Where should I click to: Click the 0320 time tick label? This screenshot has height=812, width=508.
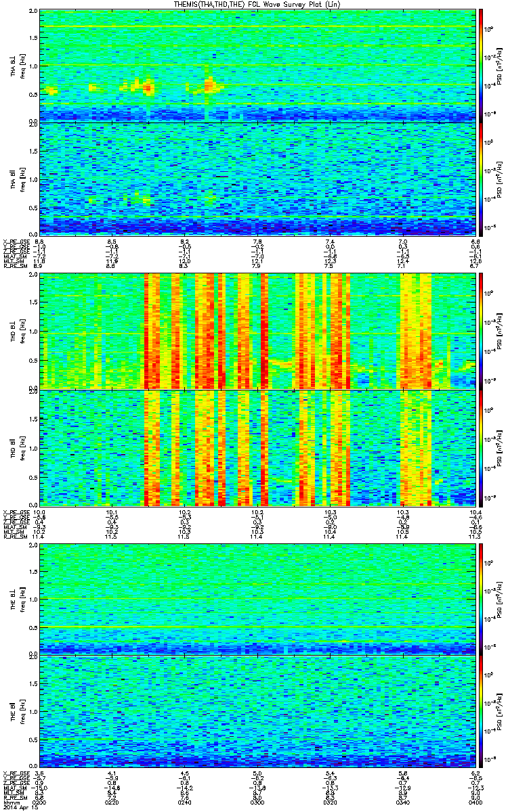tap(330, 802)
